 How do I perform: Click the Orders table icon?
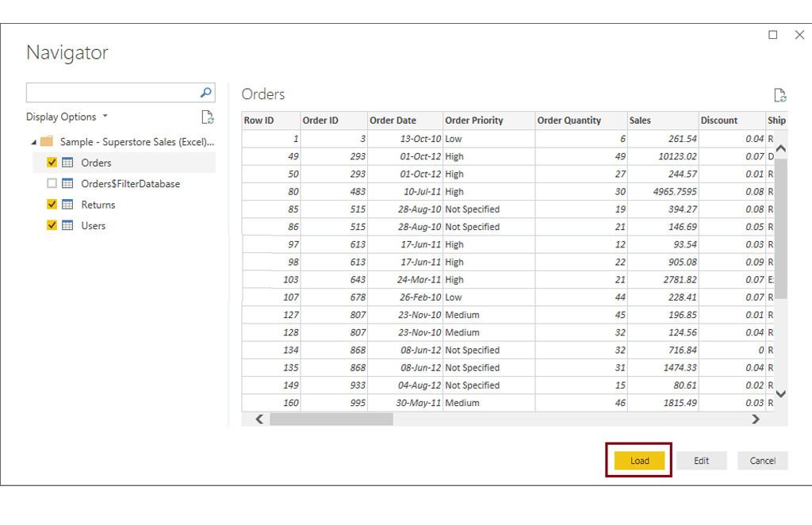point(67,163)
